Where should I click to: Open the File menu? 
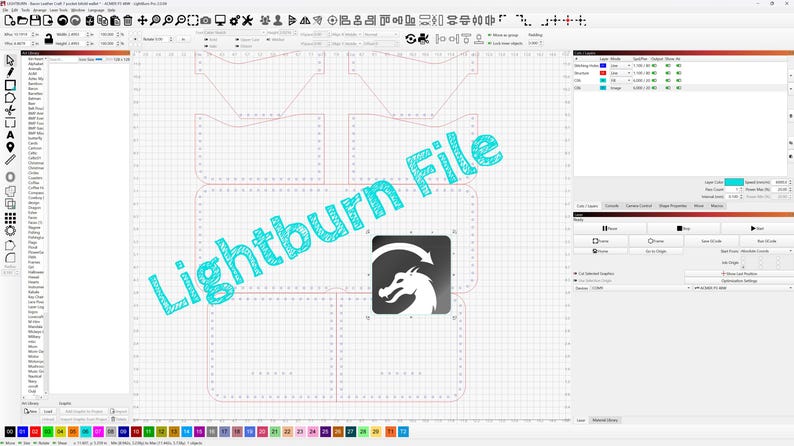(x=5, y=10)
